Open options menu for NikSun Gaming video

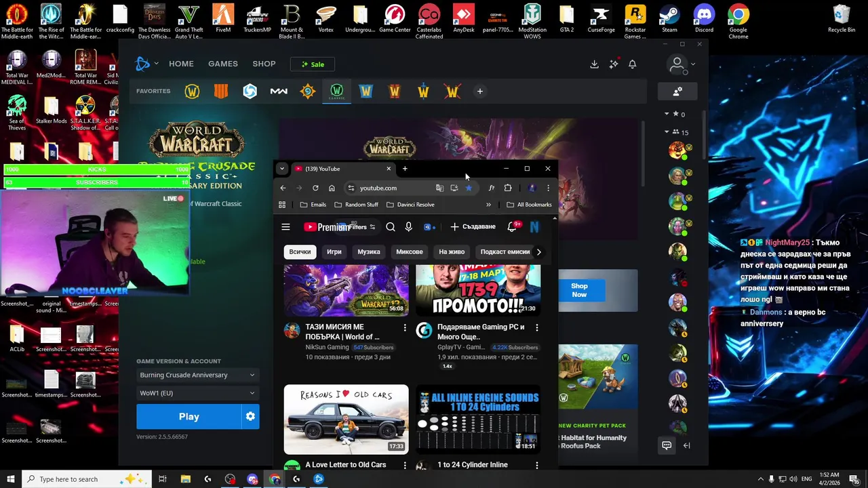tap(405, 328)
